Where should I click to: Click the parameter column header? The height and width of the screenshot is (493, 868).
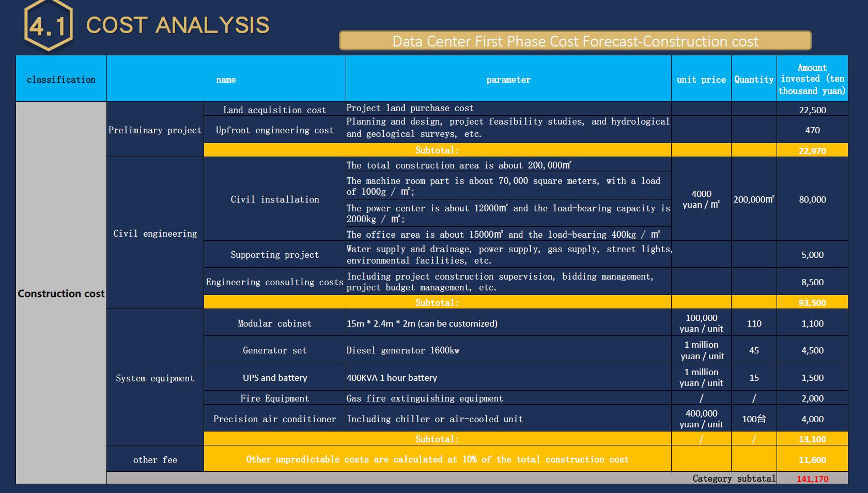pyautogui.click(x=508, y=80)
